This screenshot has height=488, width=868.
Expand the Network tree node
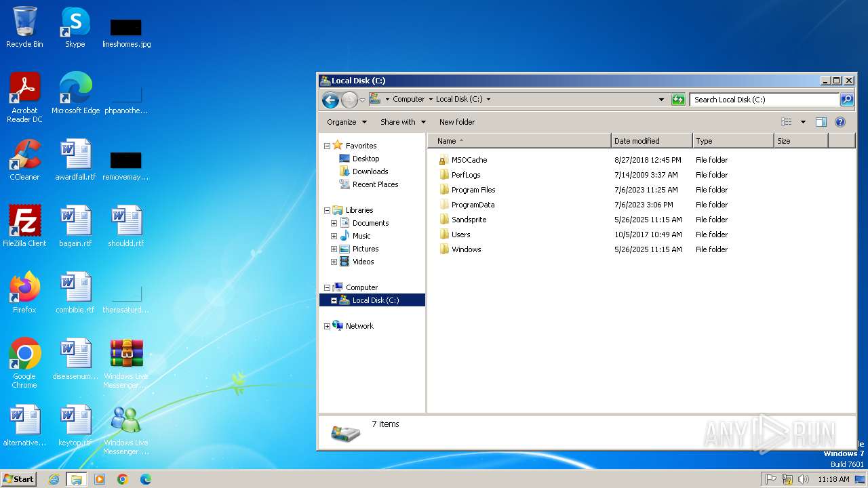pyautogui.click(x=327, y=326)
